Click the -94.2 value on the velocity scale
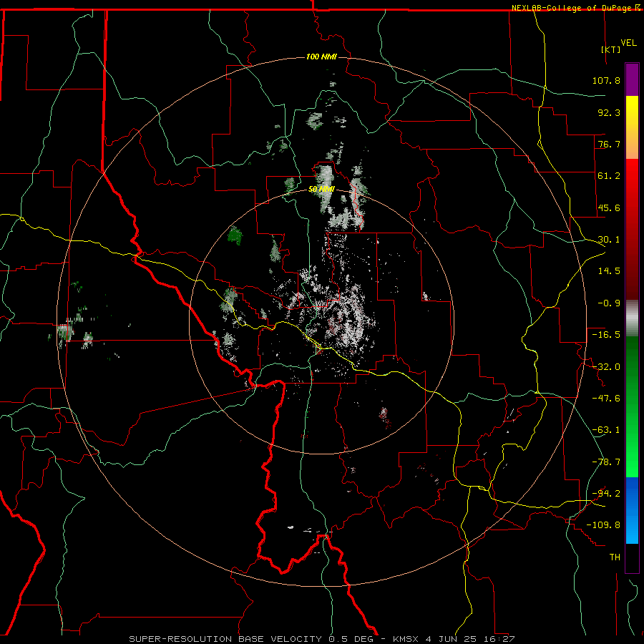 (606, 494)
